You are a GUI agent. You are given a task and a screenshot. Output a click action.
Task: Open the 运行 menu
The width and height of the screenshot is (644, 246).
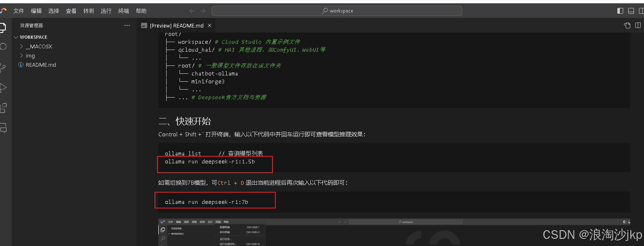click(x=106, y=11)
